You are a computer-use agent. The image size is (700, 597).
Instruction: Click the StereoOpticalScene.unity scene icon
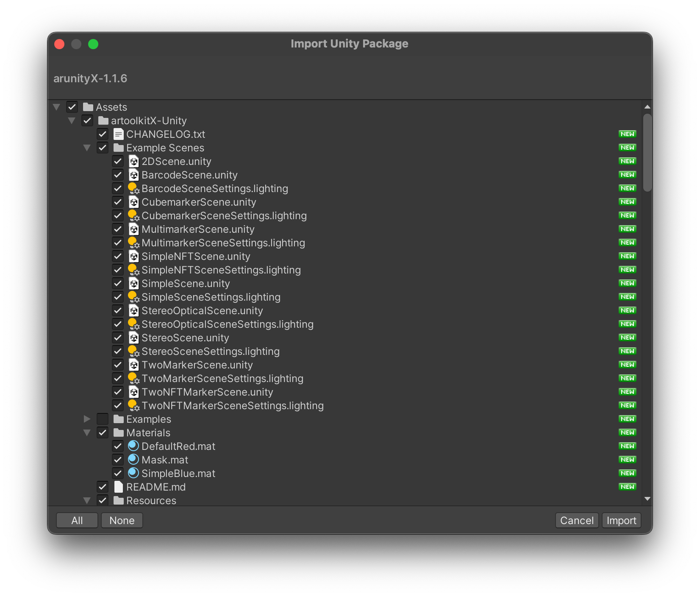[x=134, y=310]
